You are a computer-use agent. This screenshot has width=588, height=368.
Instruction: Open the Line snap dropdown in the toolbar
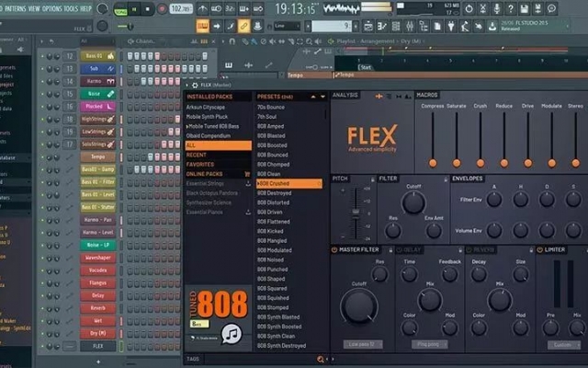tap(288, 26)
